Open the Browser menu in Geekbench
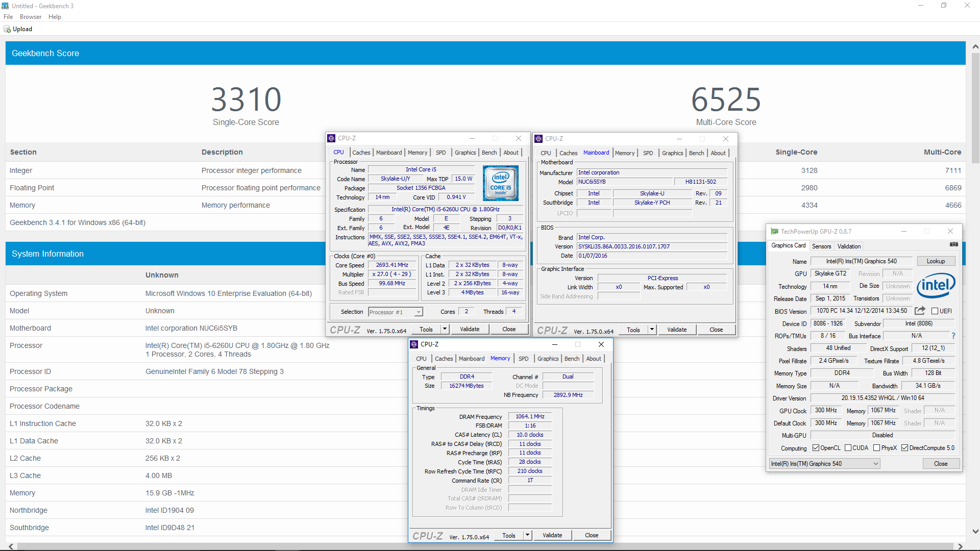Screen dimensions: 980x551 [x=31, y=17]
